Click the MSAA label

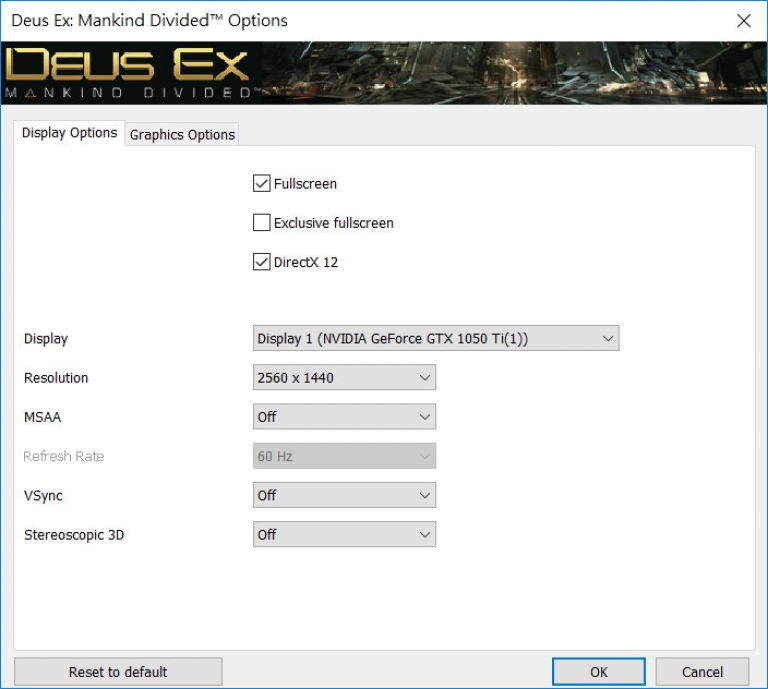tap(43, 417)
